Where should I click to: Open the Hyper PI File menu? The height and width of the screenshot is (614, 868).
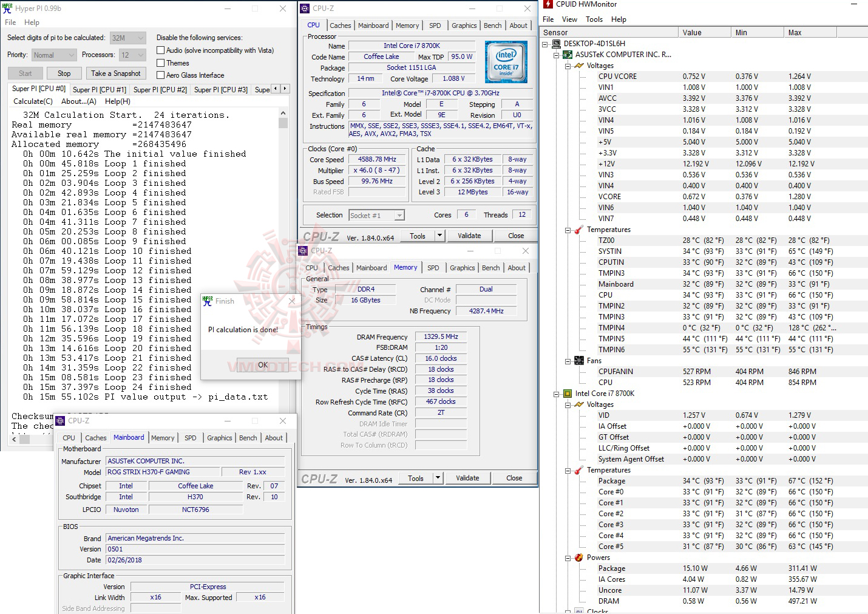(10, 22)
